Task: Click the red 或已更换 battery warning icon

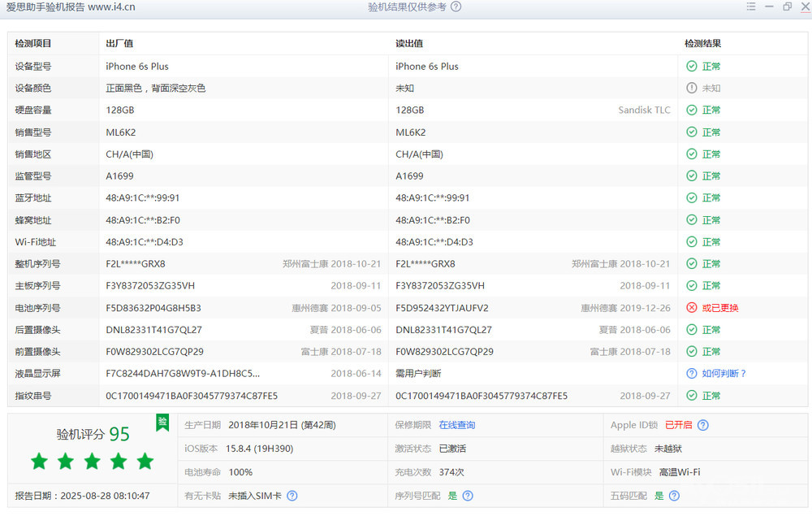Action: pyautogui.click(x=692, y=308)
